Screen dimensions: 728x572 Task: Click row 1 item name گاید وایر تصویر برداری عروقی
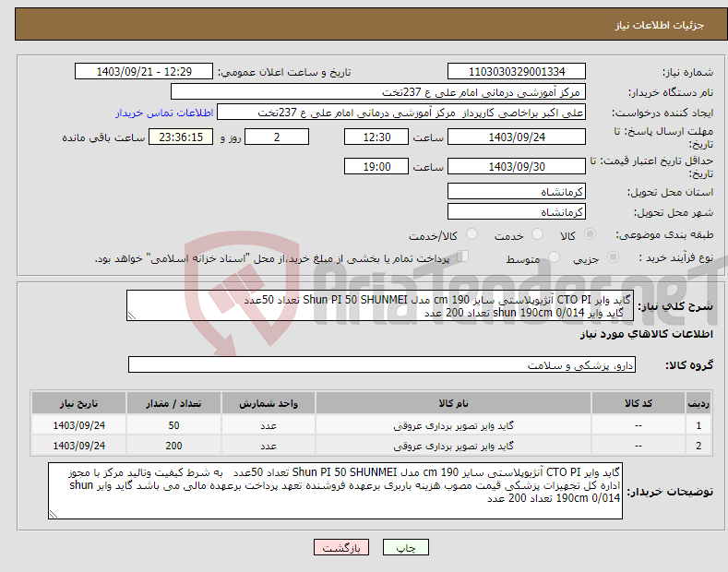point(453,425)
